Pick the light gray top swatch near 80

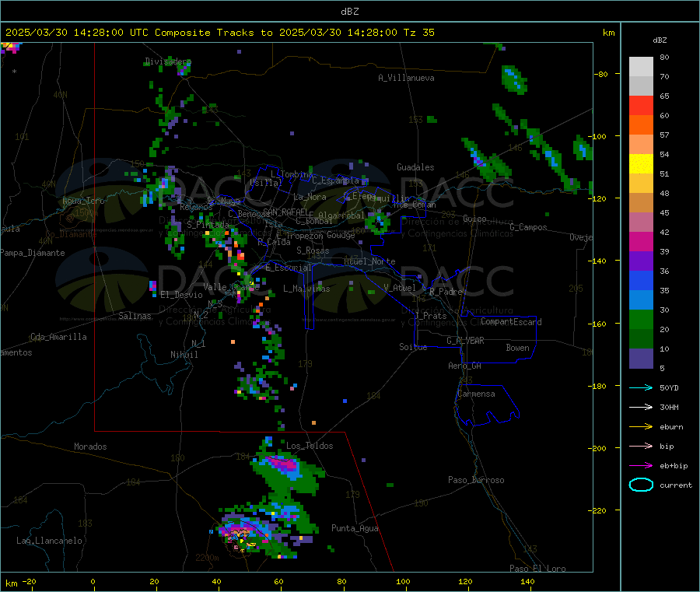(641, 67)
